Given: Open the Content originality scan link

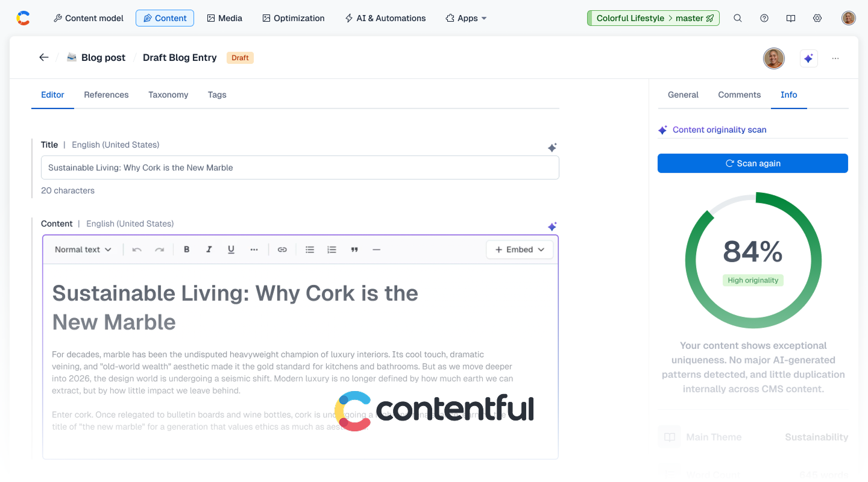Looking at the screenshot, I should (x=720, y=130).
